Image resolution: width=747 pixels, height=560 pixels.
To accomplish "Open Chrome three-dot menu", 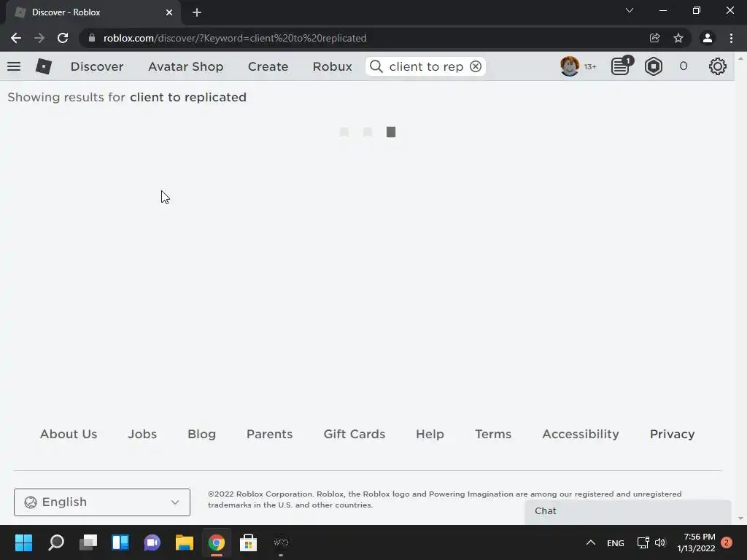I will (731, 38).
